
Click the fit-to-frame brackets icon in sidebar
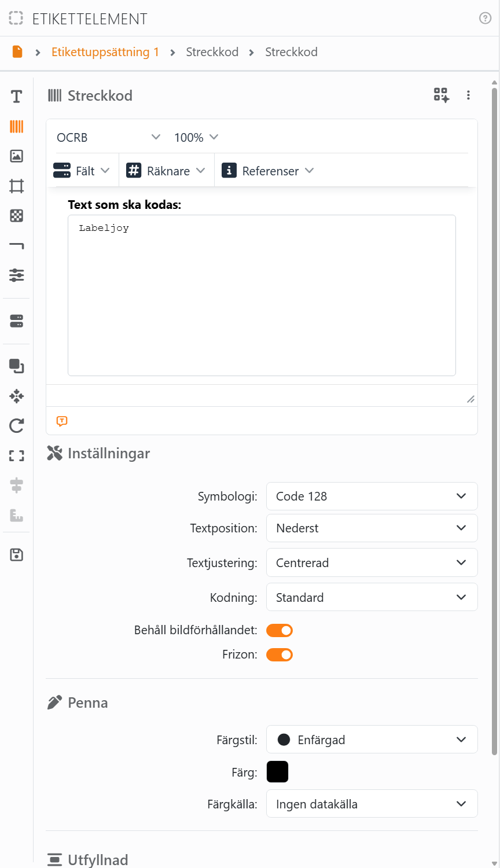16,456
